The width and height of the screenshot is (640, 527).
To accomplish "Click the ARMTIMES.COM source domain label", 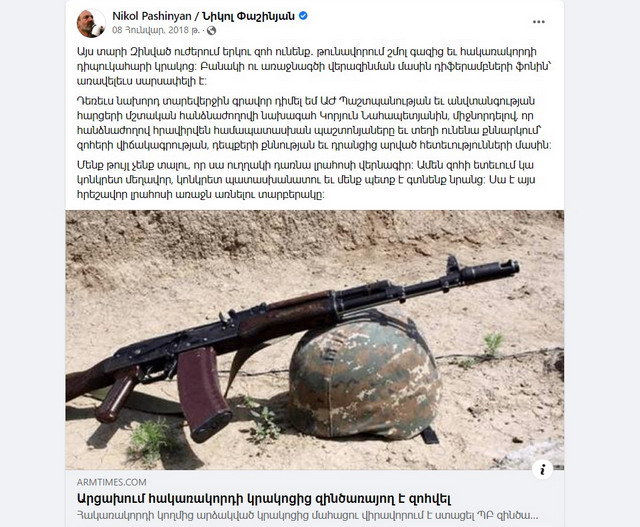I will [x=111, y=482].
